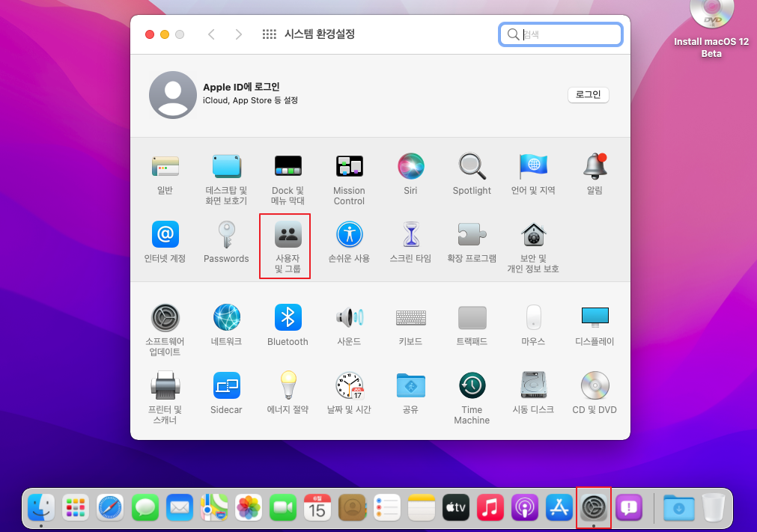Open the Trash in the Dock
Screen dimensions: 757x532
tap(713, 507)
